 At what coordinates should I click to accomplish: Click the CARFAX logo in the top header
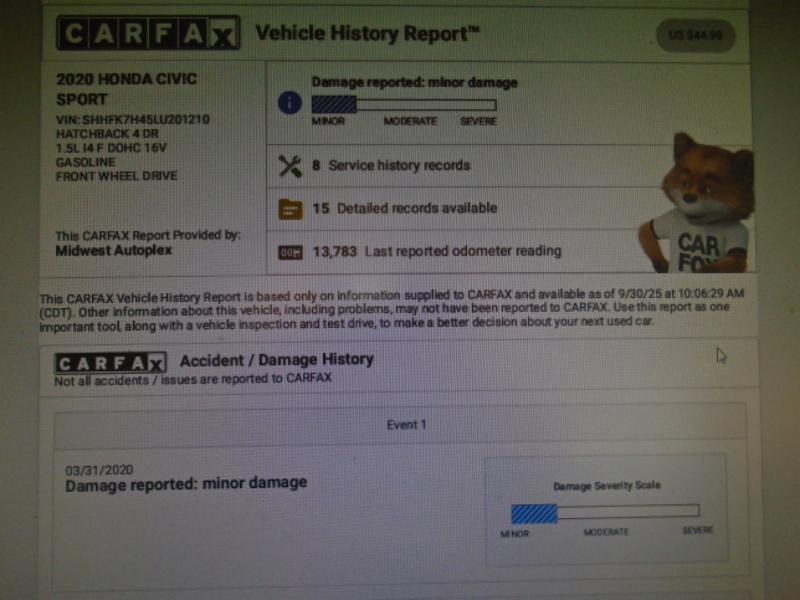coord(147,34)
